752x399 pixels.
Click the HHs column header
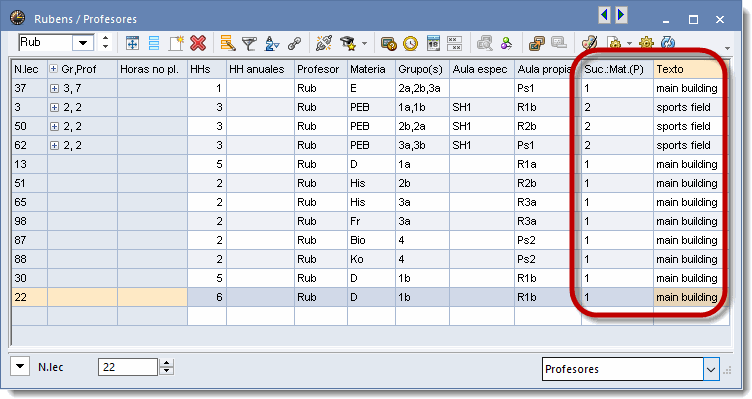(x=207, y=69)
